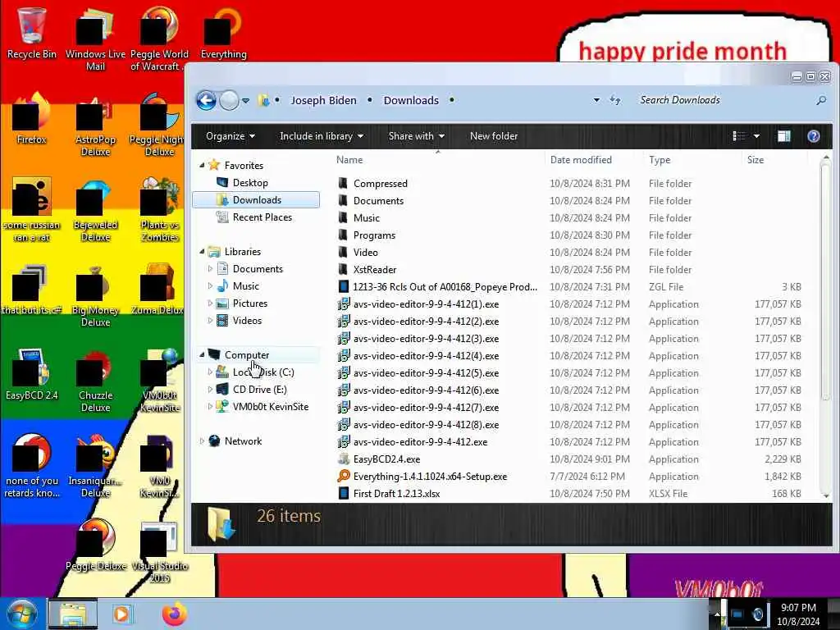
Task: Refresh the Downloads folder view
Action: click(x=615, y=100)
